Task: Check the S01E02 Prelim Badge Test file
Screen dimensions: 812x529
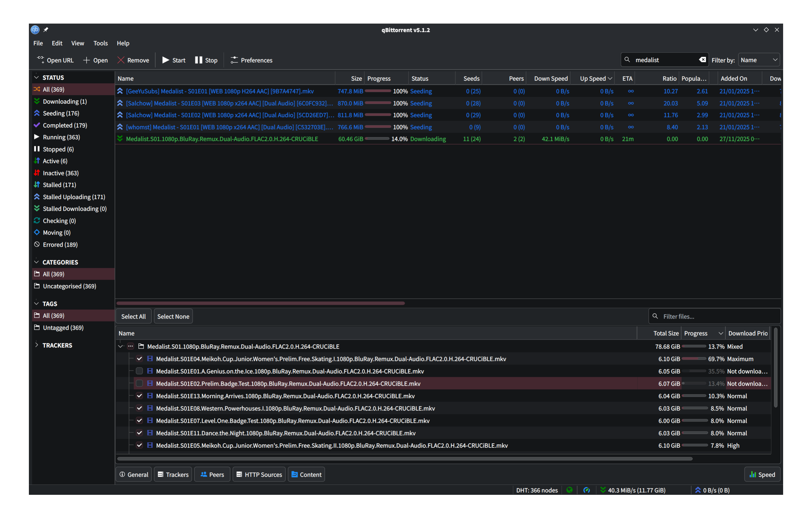Action: coord(139,383)
